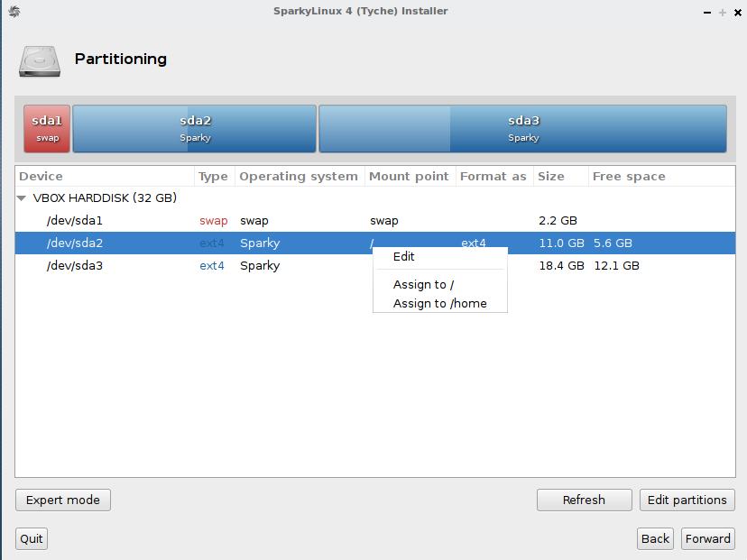The width and height of the screenshot is (747, 560).
Task: Click the 2.2 GB size value
Action: click(x=558, y=220)
